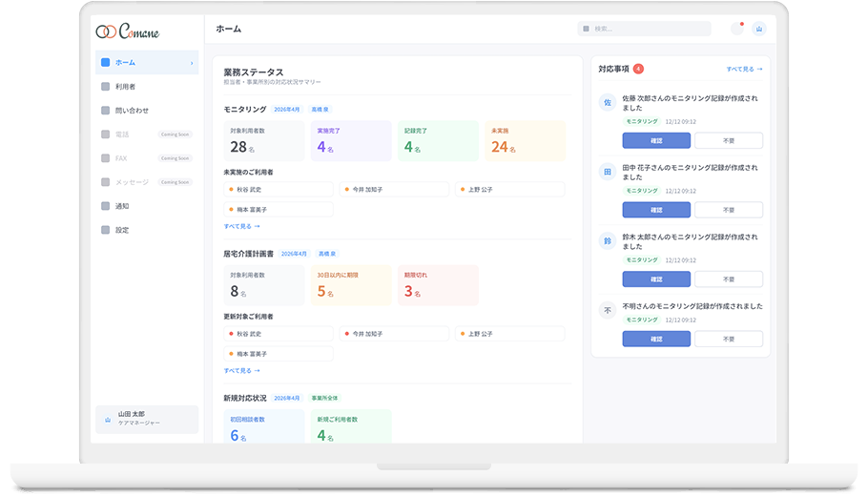Open the account icon in top bar
The width and height of the screenshot is (868, 496).
point(759,29)
